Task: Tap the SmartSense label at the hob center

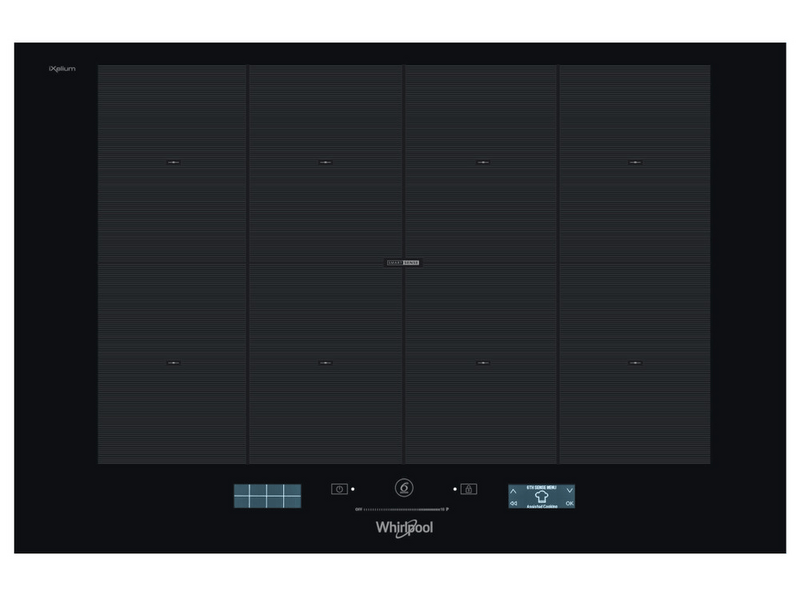Action: [403, 263]
